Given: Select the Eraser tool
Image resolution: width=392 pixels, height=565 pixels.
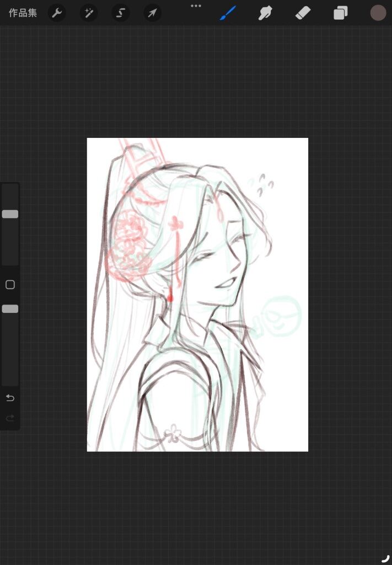Looking at the screenshot, I should pyautogui.click(x=303, y=13).
